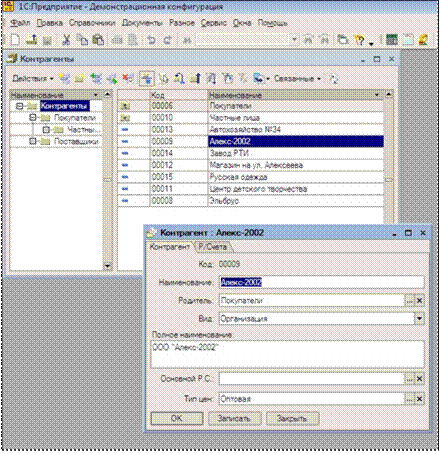Click the Cut scissors icon

[x=66, y=40]
